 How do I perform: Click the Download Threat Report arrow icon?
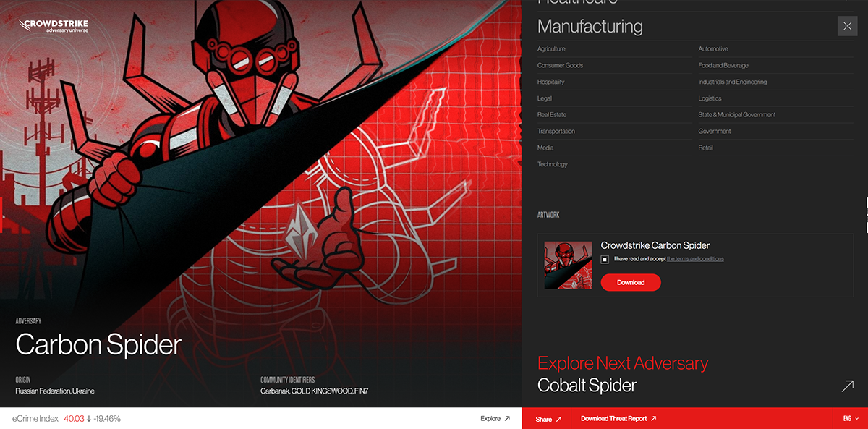click(x=653, y=418)
